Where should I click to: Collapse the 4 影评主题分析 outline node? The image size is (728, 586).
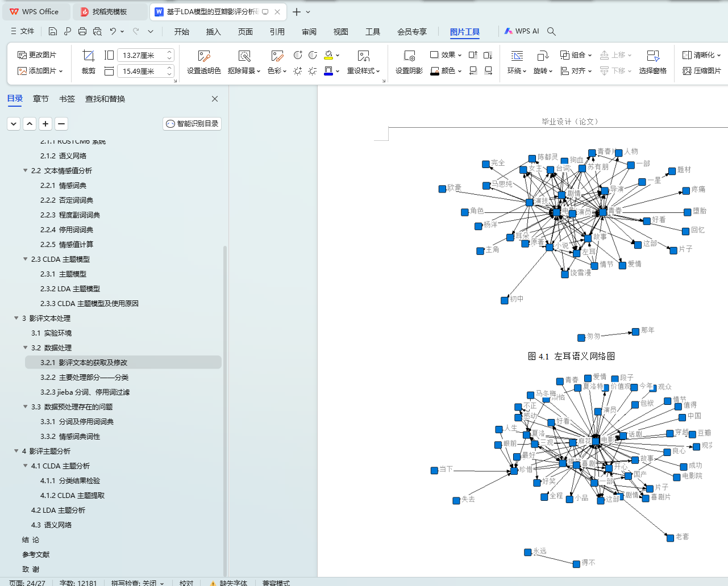tap(16, 451)
